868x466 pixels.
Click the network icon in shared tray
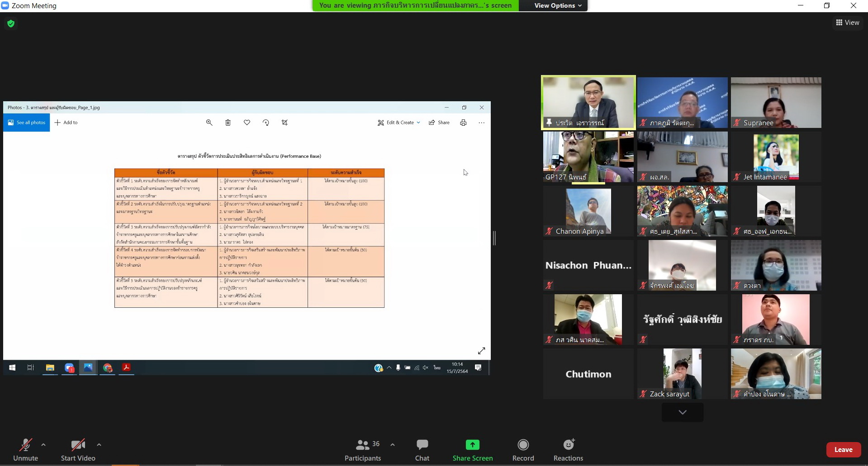(417, 368)
